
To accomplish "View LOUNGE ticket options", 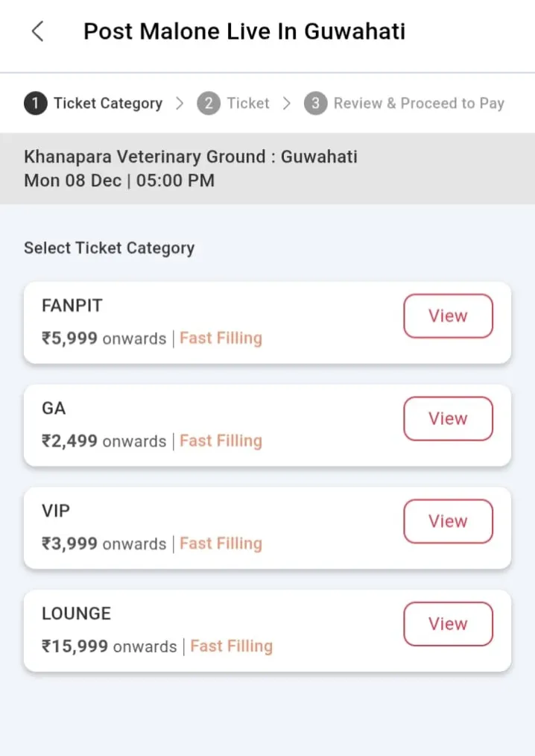I will click(x=448, y=624).
